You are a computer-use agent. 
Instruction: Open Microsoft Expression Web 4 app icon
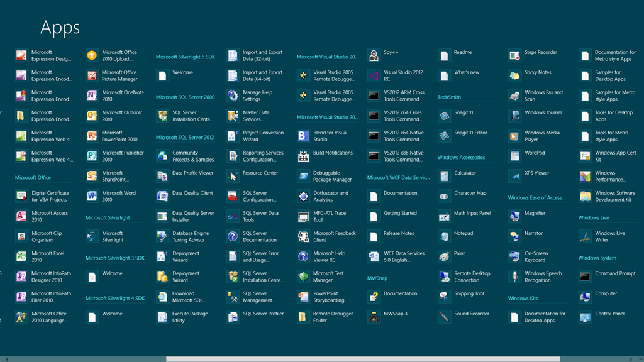(x=21, y=136)
